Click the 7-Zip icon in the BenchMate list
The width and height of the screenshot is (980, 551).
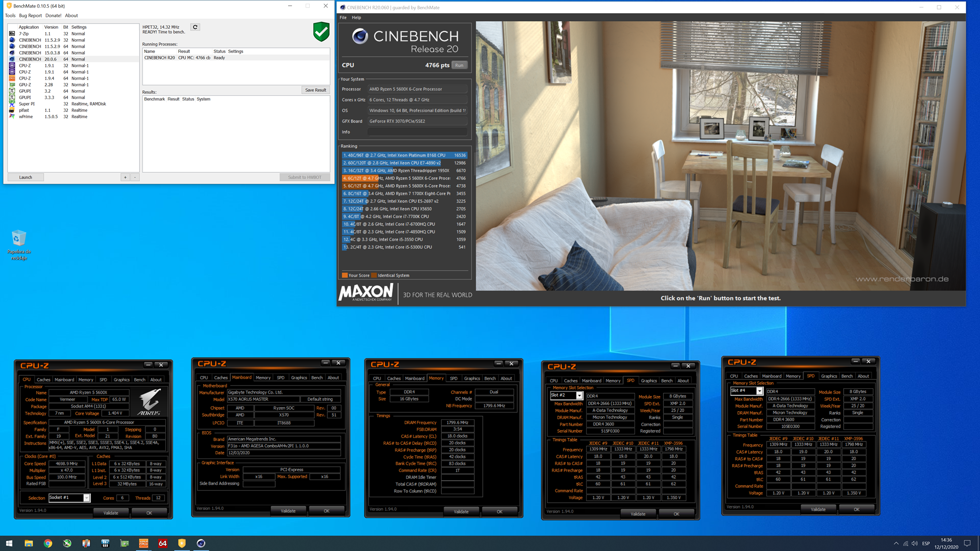click(x=12, y=33)
